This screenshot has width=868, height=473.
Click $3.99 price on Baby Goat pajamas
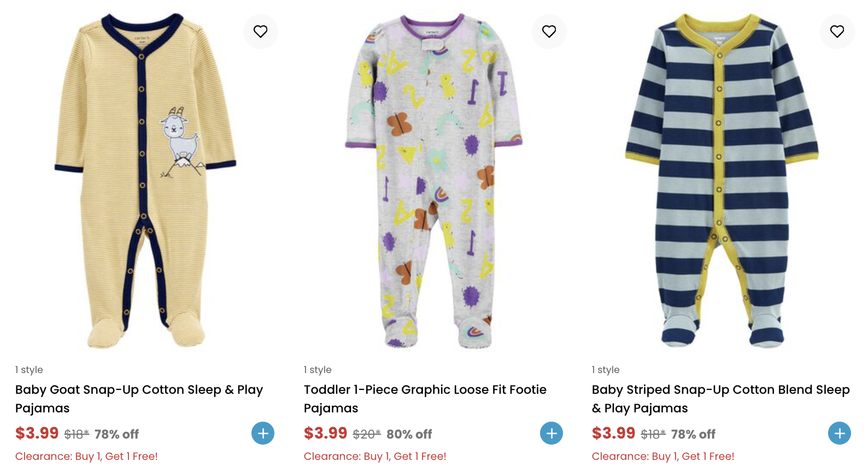tap(37, 433)
